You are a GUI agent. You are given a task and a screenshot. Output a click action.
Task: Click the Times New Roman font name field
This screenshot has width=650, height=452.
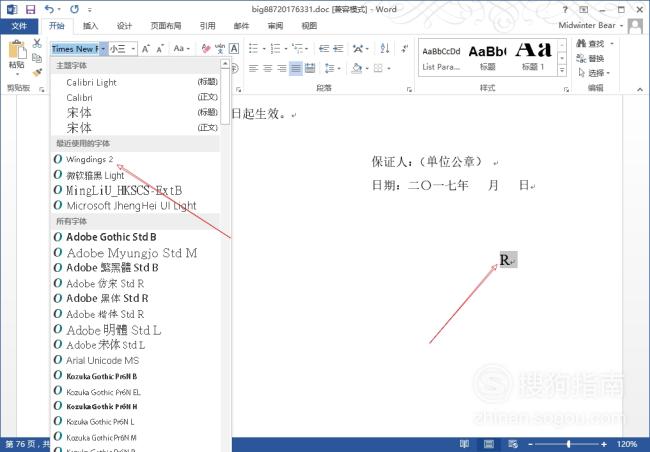click(x=75, y=49)
